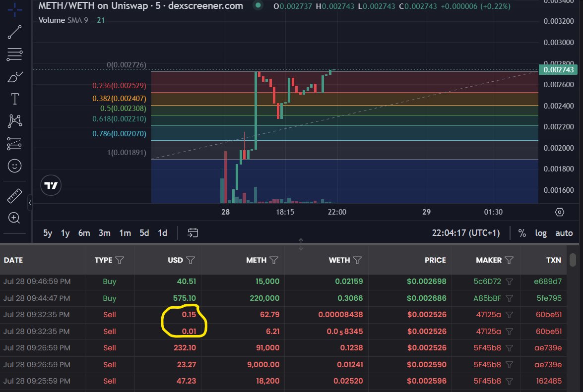Screen dimensions: 583x392
Task: Filter transactions by METH amount
Action: 274,260
